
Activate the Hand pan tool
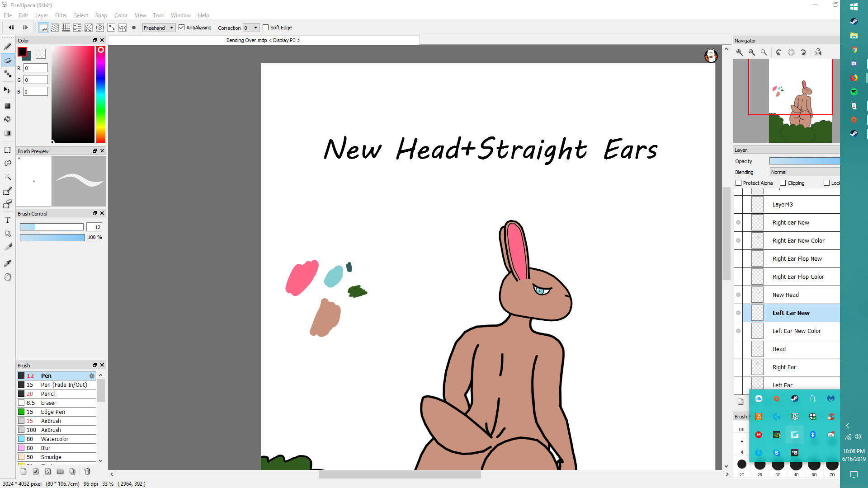click(x=8, y=277)
